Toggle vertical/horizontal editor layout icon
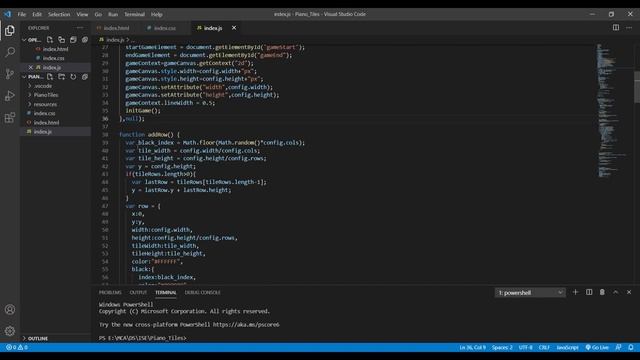The width and height of the screenshot is (640, 360). pyautogui.click(x=61, y=40)
